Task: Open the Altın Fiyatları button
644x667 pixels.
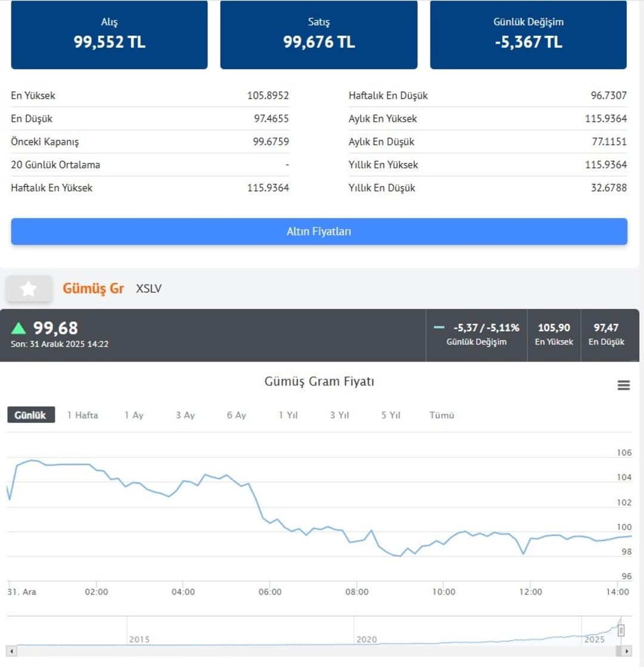Action: 319,231
